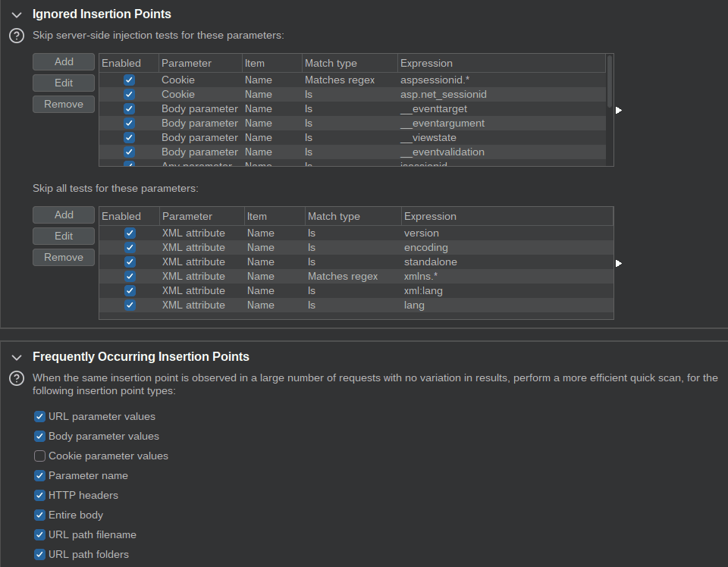Screen dimensions: 728x567
Task: Sort by Match type column in bottom table
Action: click(x=353, y=216)
